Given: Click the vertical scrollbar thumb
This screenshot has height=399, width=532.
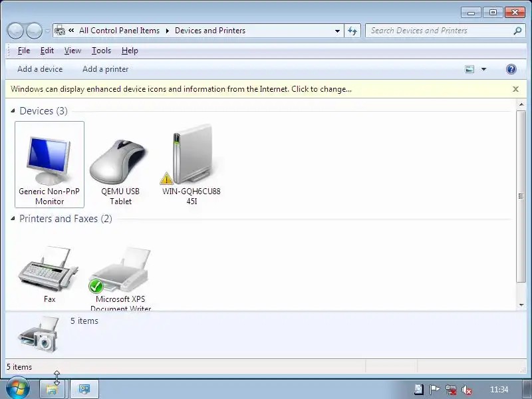Looking at the screenshot, I should 521,196.
